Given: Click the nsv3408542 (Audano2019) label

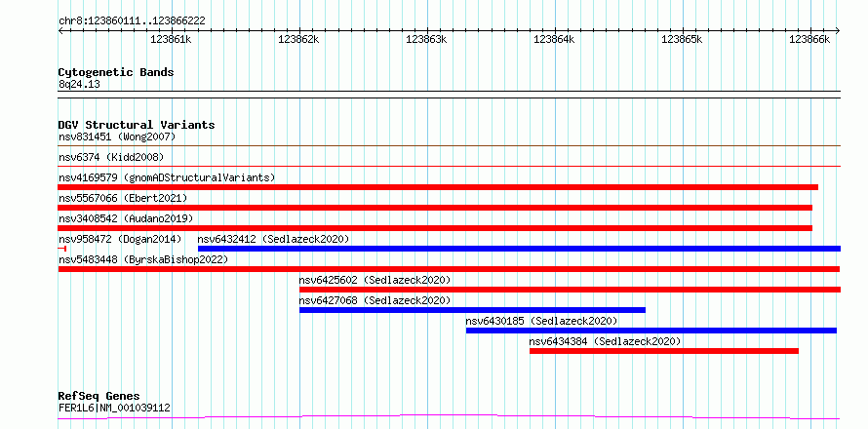Looking at the screenshot, I should tap(126, 218).
